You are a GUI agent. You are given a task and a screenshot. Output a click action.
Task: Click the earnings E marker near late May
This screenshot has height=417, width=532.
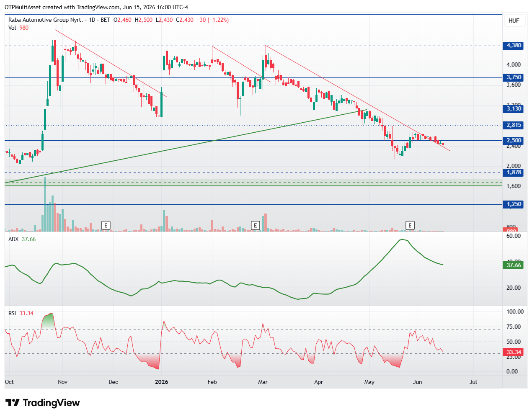click(x=410, y=225)
